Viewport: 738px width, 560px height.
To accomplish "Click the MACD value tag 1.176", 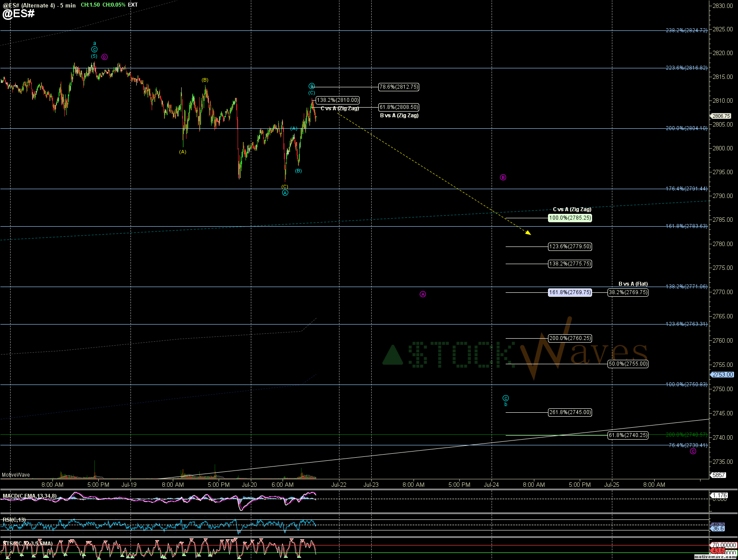I will click(719, 495).
